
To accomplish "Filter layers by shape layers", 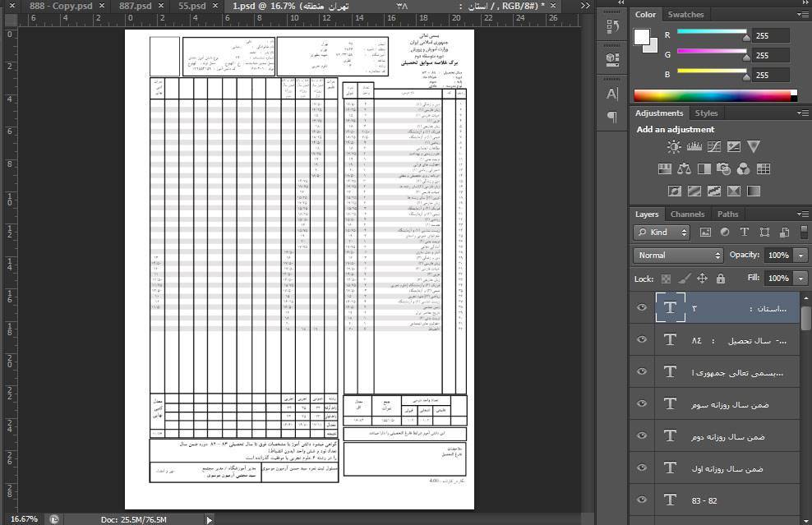I will tap(764, 233).
